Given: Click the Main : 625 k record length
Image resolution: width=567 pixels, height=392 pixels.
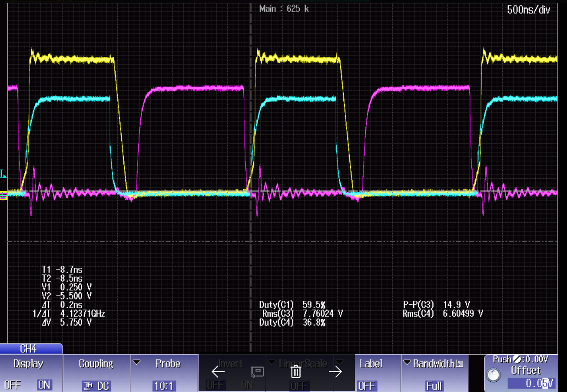Looking at the screenshot, I should [284, 8].
